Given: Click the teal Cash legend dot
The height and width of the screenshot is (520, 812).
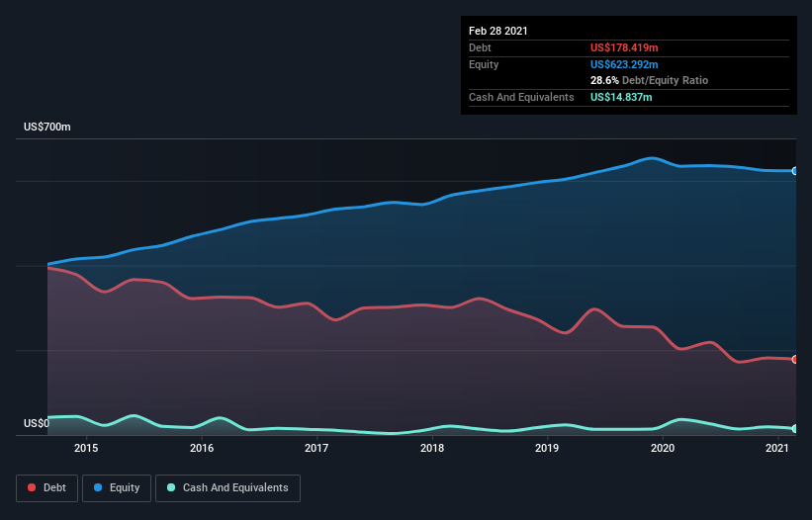Looking at the screenshot, I should (171, 487).
